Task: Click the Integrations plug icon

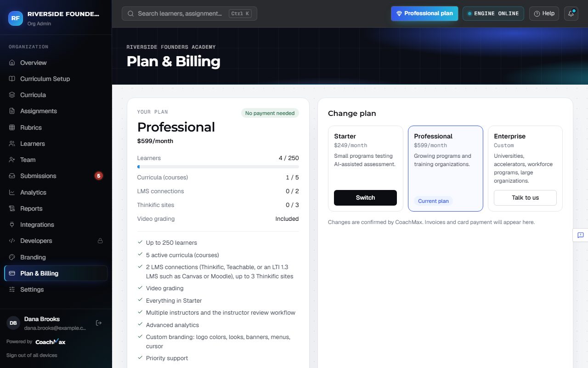Action: coord(12,224)
